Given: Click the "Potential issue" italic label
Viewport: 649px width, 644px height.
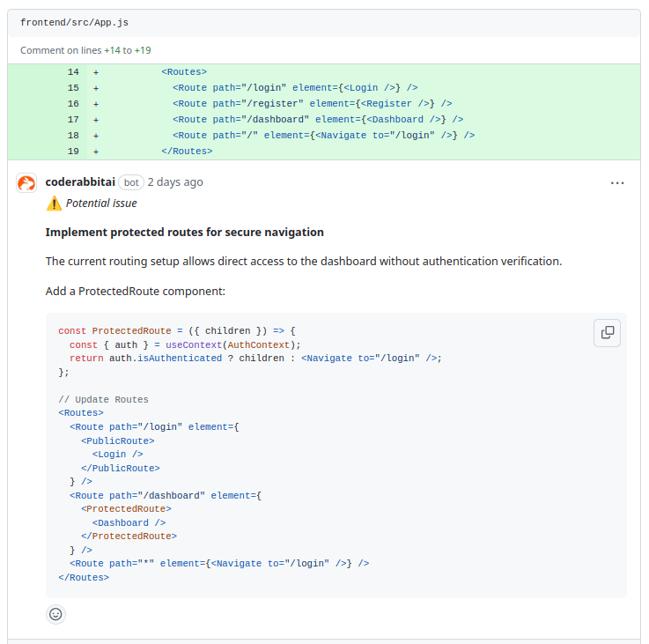Looking at the screenshot, I should (x=101, y=204).
